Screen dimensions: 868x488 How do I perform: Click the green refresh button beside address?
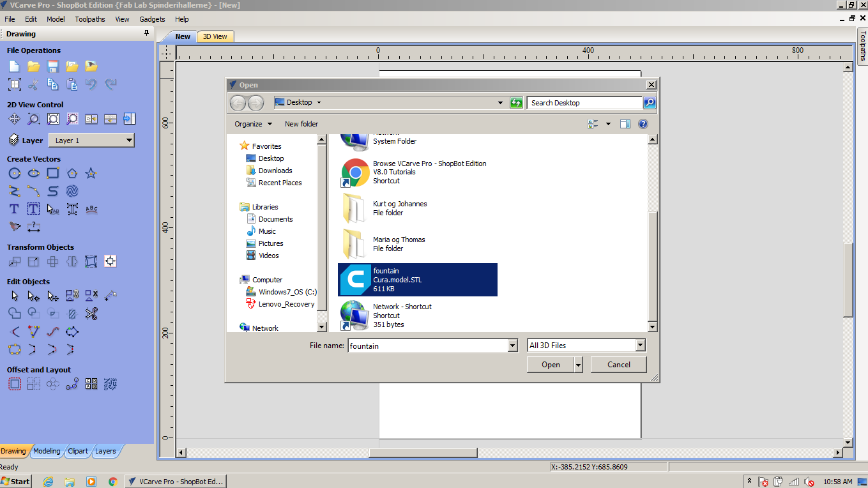[516, 103]
